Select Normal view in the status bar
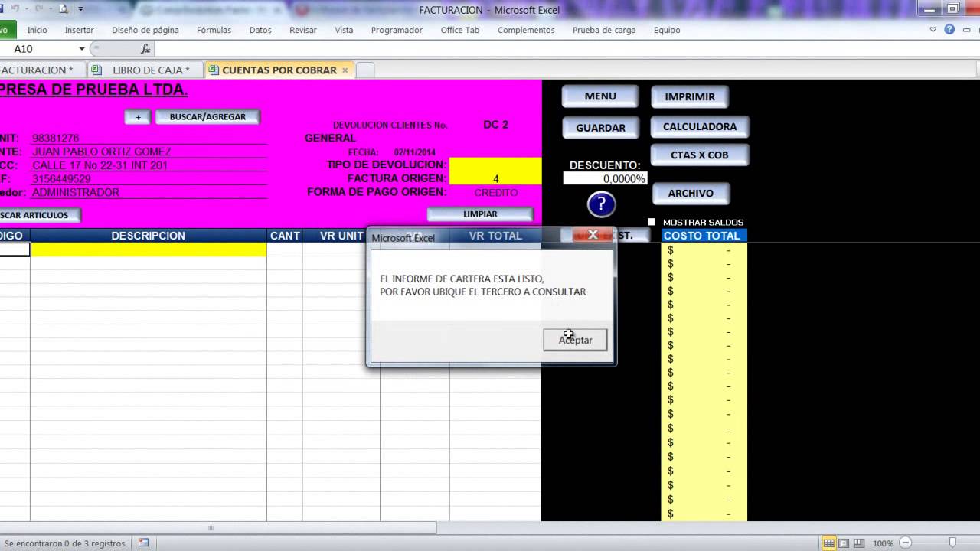Image resolution: width=980 pixels, height=551 pixels. point(829,543)
